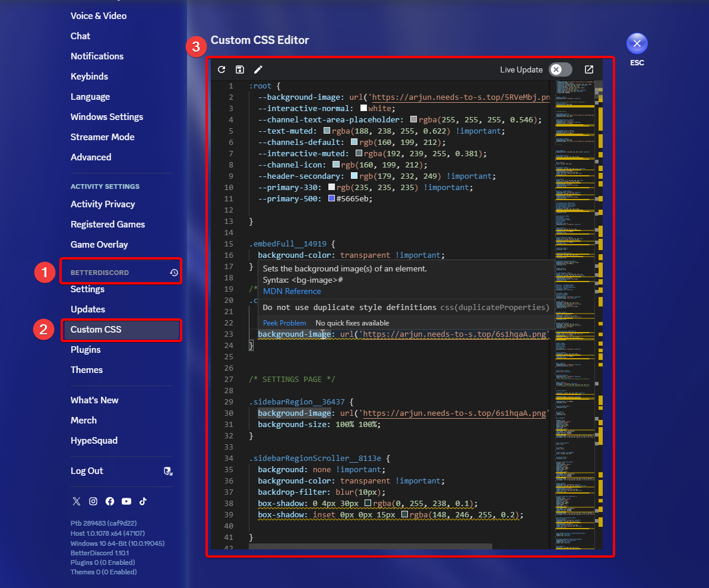Screen dimensions: 709x588
Task: Open Advanced settings
Action: (91, 157)
